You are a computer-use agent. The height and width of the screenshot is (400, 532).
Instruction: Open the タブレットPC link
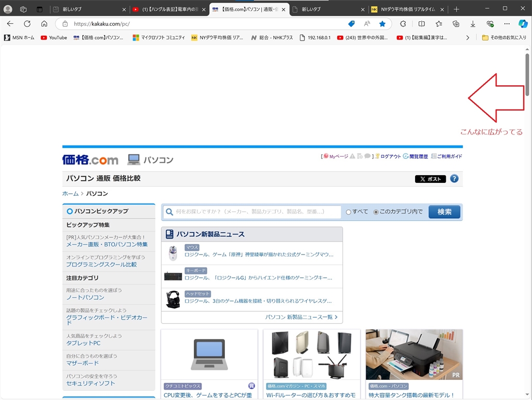[83, 343]
